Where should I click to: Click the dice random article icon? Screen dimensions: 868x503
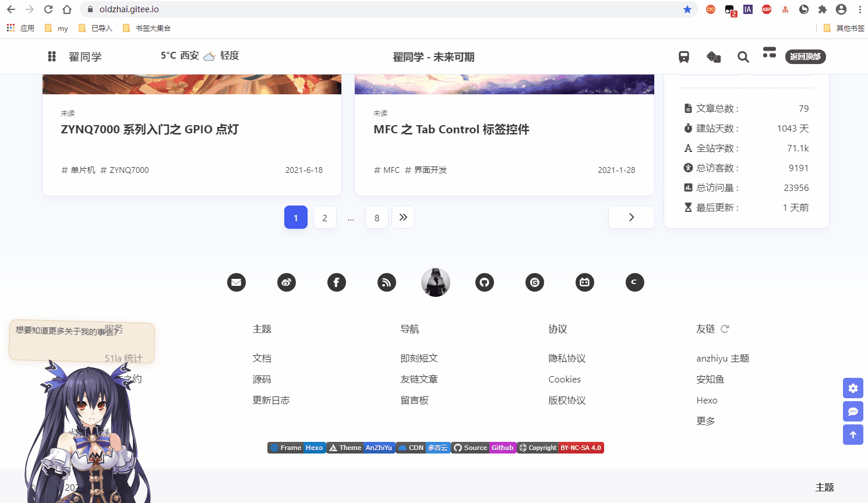point(714,56)
